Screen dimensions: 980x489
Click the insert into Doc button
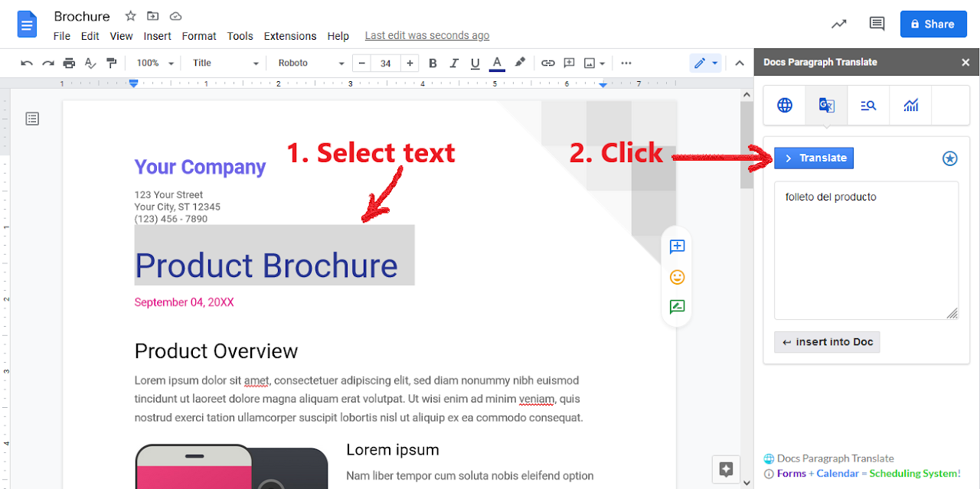[x=827, y=342]
